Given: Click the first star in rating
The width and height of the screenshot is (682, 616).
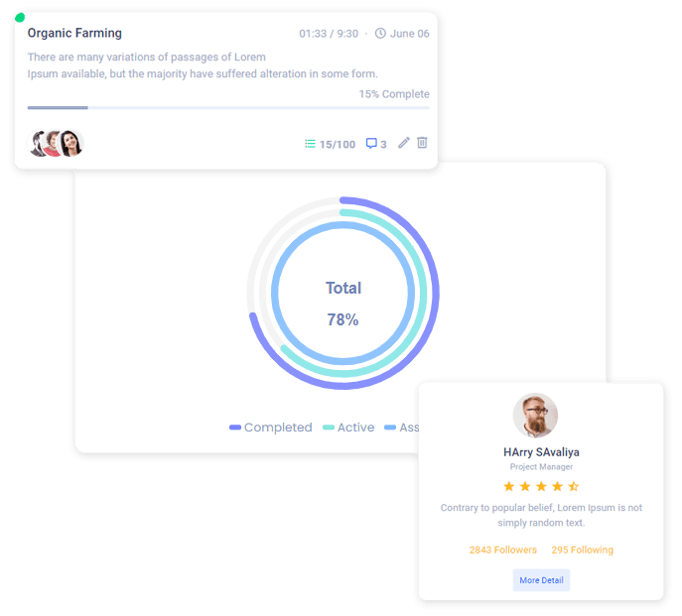Looking at the screenshot, I should 509,486.
